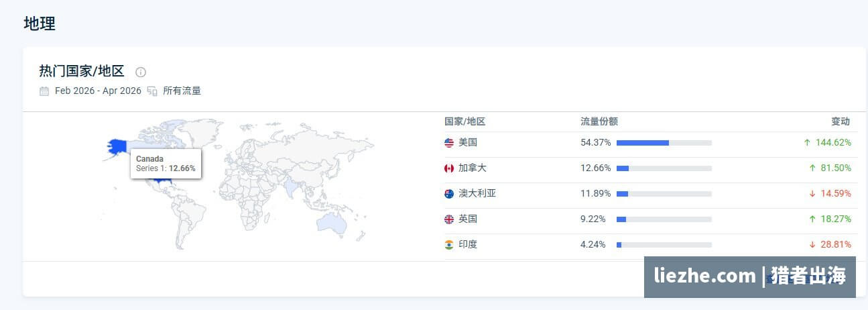
Task: Click the calendar icon before Feb 2026
Action: pos(44,91)
